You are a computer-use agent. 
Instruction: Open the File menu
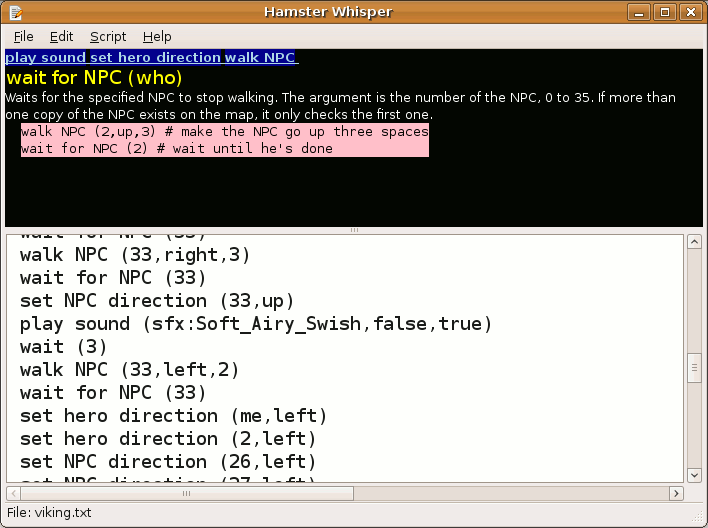(x=23, y=37)
